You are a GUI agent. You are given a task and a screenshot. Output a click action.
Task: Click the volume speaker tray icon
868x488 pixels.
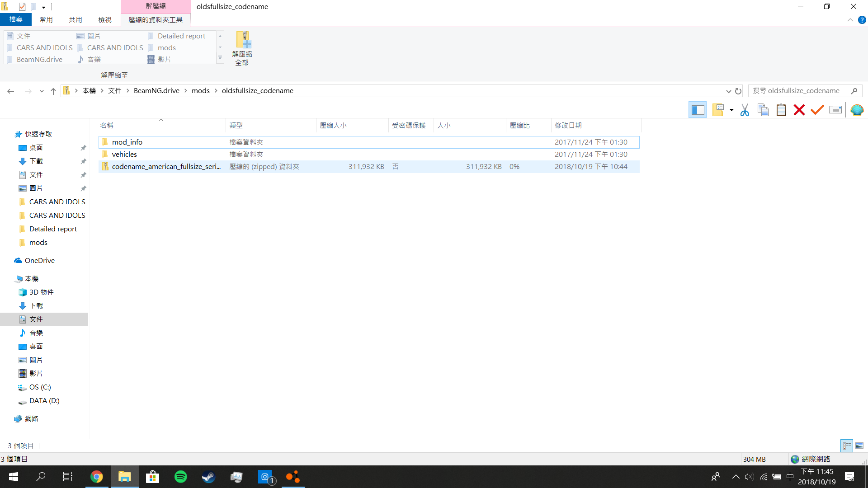tap(749, 477)
